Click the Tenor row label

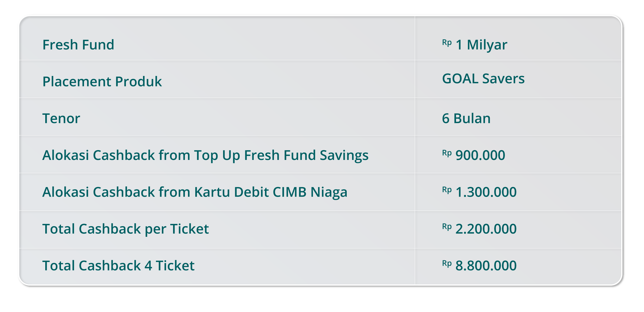pyautogui.click(x=61, y=118)
